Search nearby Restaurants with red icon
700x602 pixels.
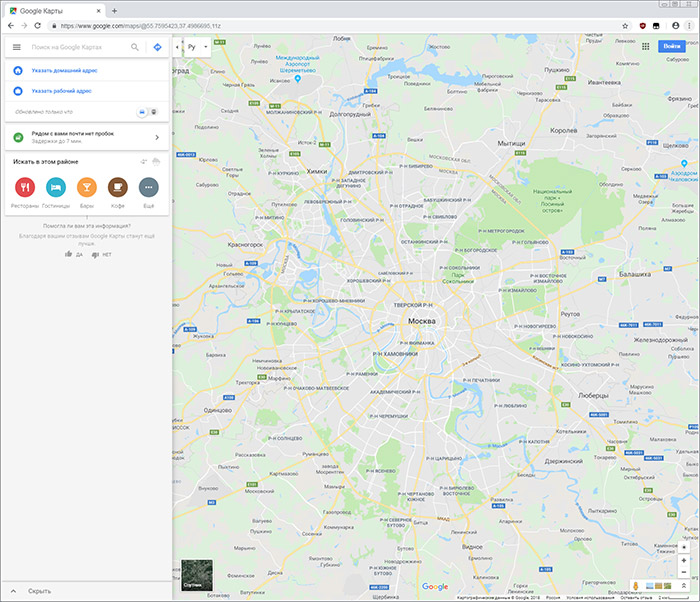(25, 187)
